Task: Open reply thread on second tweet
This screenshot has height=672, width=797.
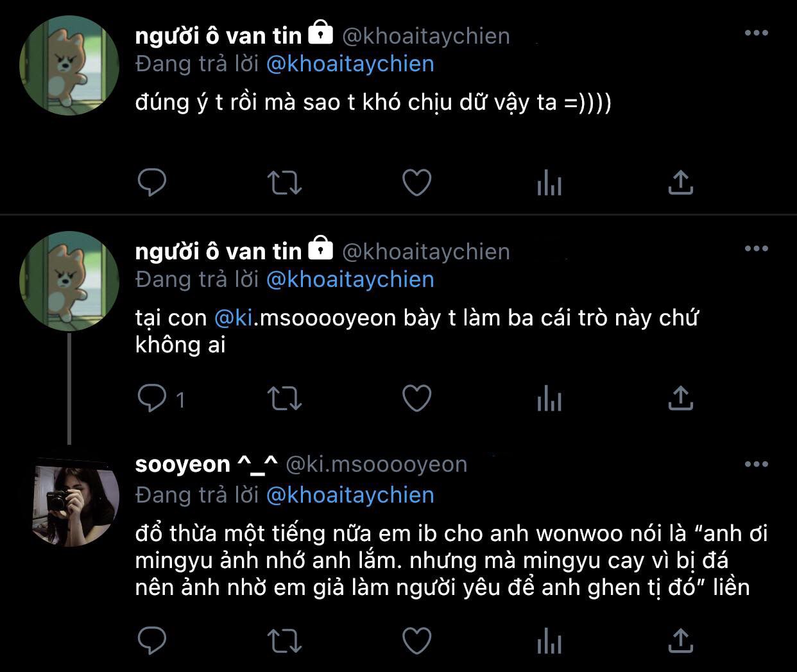Action: (152, 399)
